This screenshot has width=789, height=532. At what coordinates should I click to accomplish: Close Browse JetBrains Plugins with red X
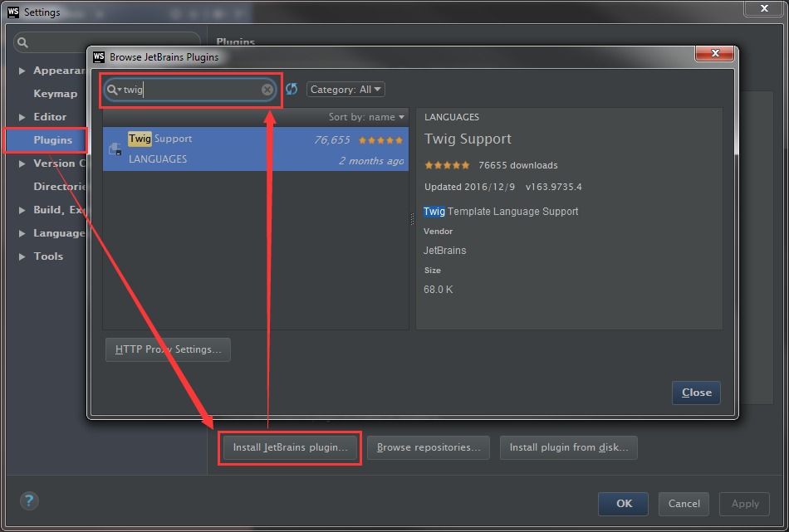(x=714, y=53)
